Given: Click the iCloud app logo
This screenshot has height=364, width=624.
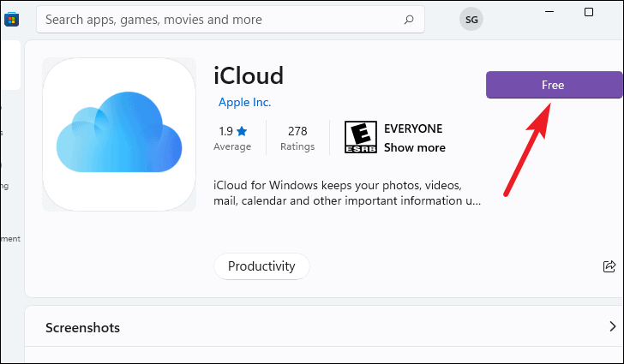Looking at the screenshot, I should click(119, 134).
